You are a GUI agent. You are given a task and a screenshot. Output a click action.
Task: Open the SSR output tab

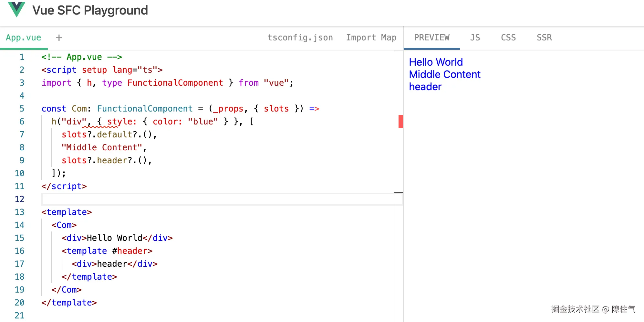544,38
